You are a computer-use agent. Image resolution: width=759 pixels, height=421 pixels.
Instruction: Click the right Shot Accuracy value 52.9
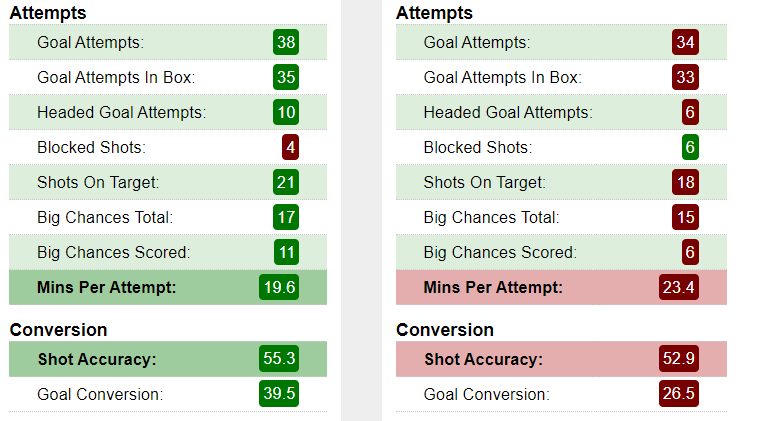678,359
